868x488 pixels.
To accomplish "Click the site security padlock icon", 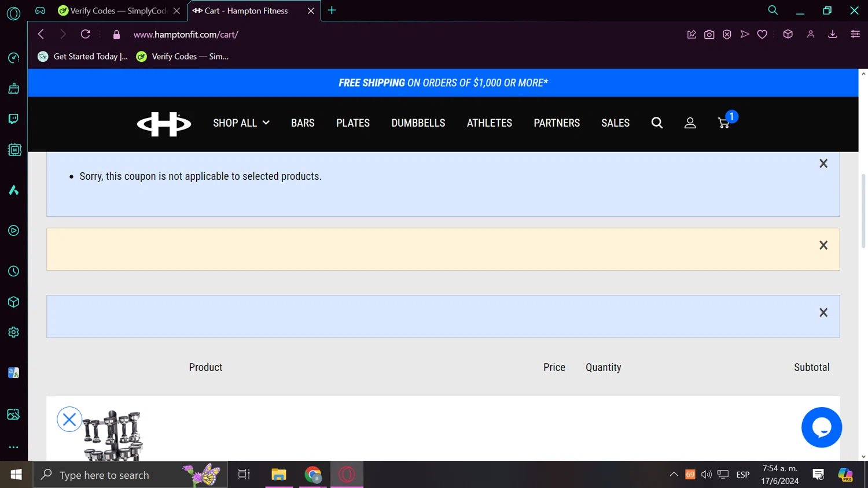I will tap(116, 35).
